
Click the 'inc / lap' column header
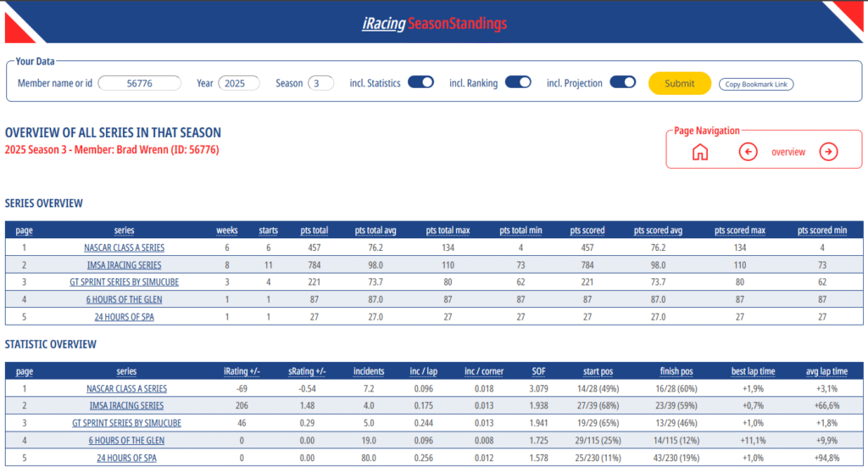click(x=424, y=371)
